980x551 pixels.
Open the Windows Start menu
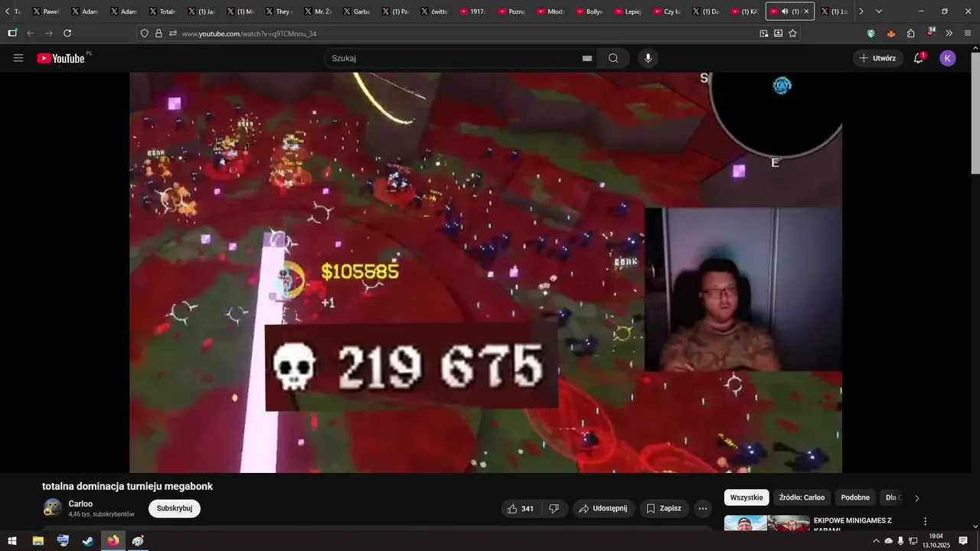coord(12,541)
